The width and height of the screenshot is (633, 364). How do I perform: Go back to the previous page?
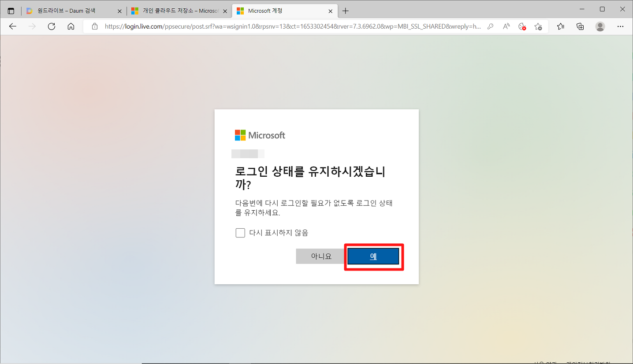tap(13, 26)
